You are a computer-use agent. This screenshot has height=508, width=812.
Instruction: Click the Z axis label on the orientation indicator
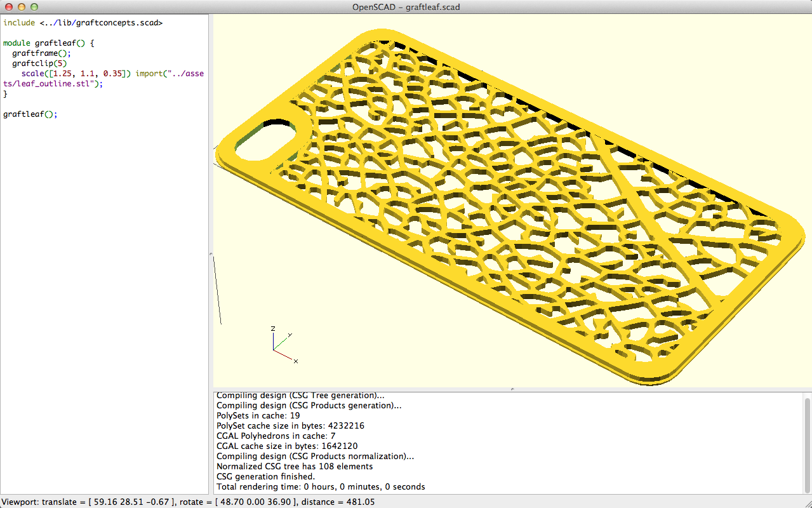click(x=273, y=330)
